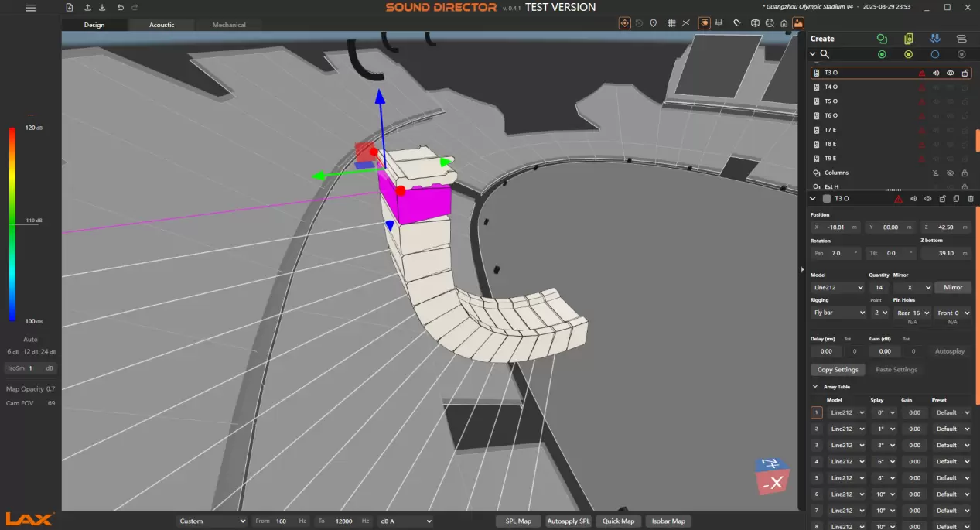Viewport: 980px width, 530px height.
Task: Delete T3 O with trash icon
Action: (x=971, y=199)
